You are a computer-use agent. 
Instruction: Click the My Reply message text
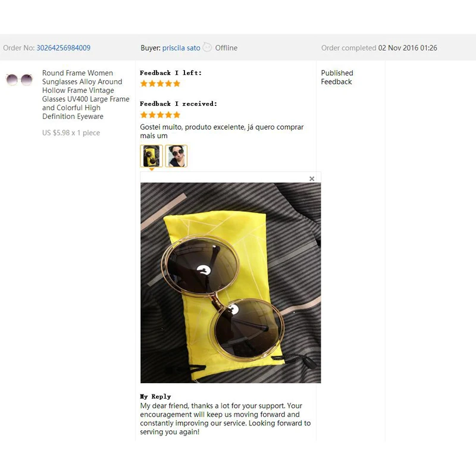[226, 419]
